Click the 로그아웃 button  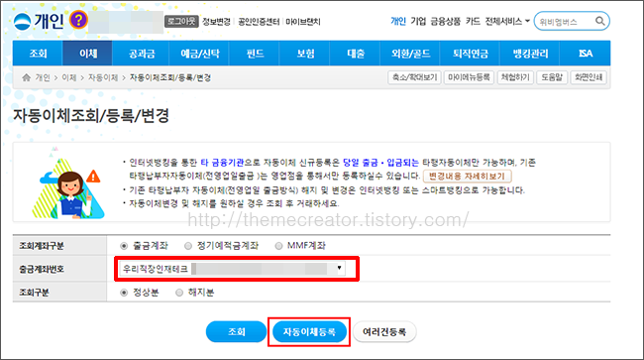click(181, 22)
